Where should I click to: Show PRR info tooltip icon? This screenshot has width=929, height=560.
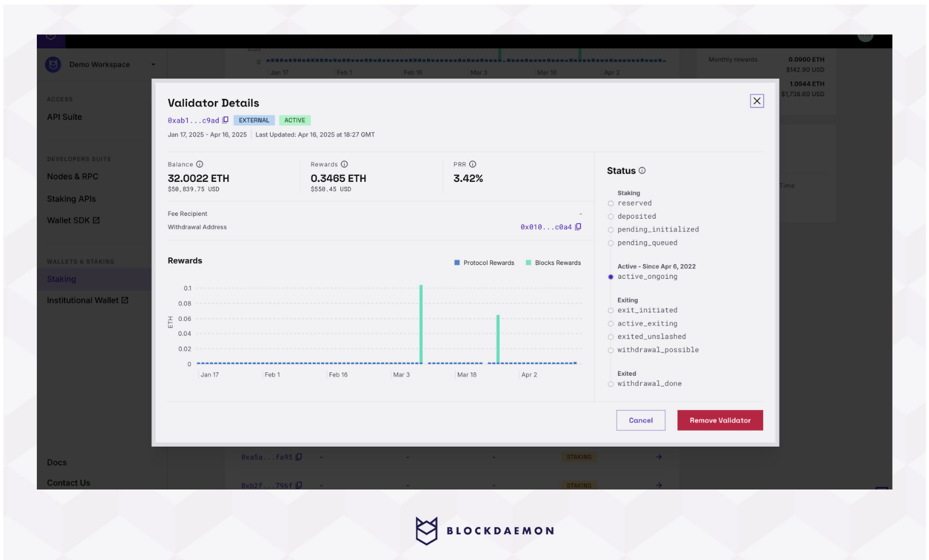(x=472, y=164)
